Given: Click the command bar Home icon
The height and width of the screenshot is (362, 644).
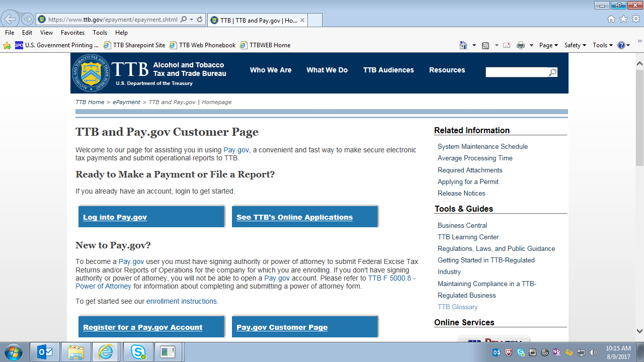Looking at the screenshot, I should [463, 45].
